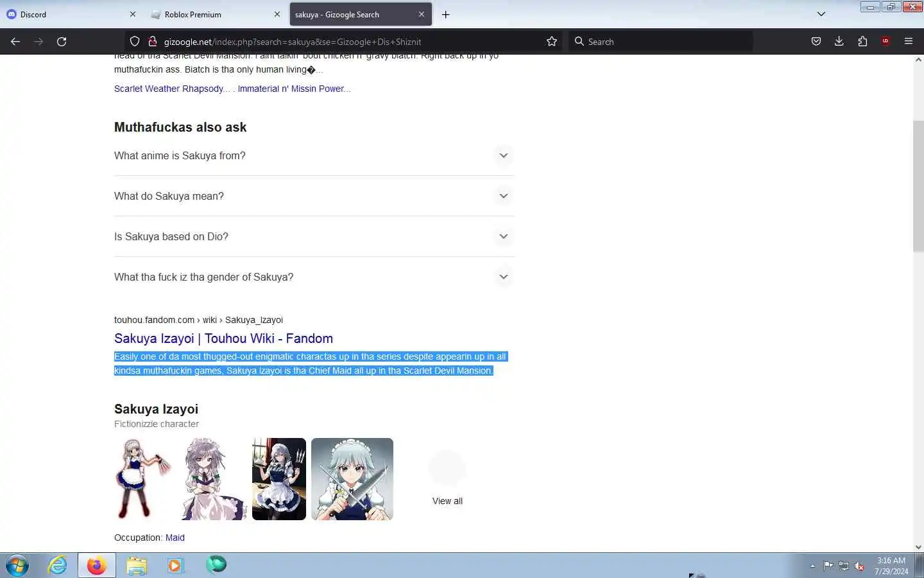
Task: Open third Sakuya image in dark room
Action: click(x=279, y=479)
